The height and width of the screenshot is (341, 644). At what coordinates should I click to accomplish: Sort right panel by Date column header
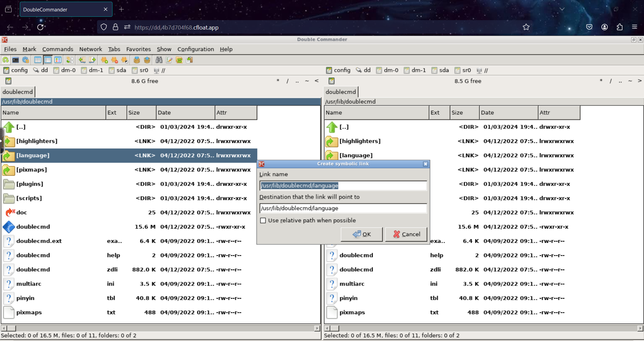point(508,112)
